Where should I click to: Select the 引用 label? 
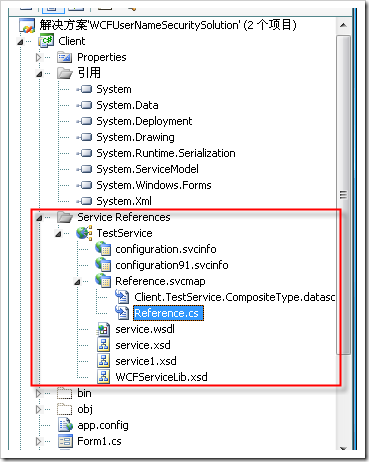(89, 73)
